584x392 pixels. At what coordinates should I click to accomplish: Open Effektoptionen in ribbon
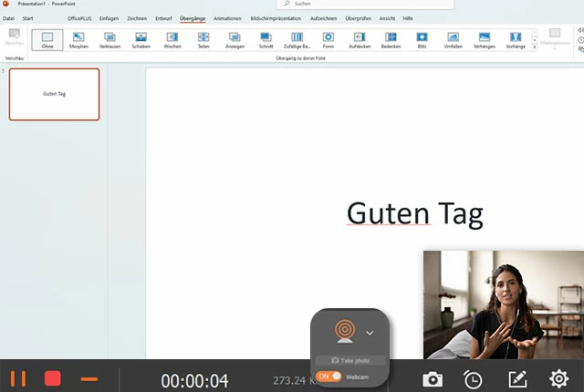coord(555,38)
